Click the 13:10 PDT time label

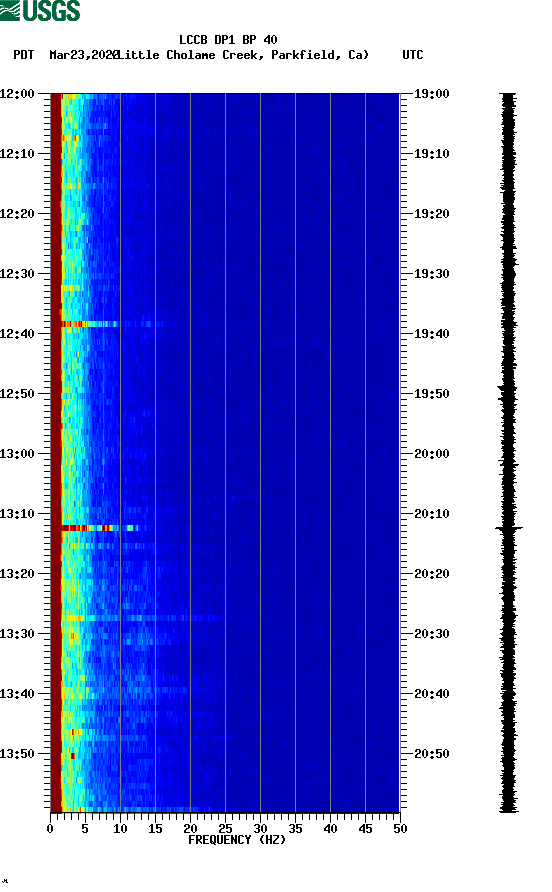click(17, 514)
